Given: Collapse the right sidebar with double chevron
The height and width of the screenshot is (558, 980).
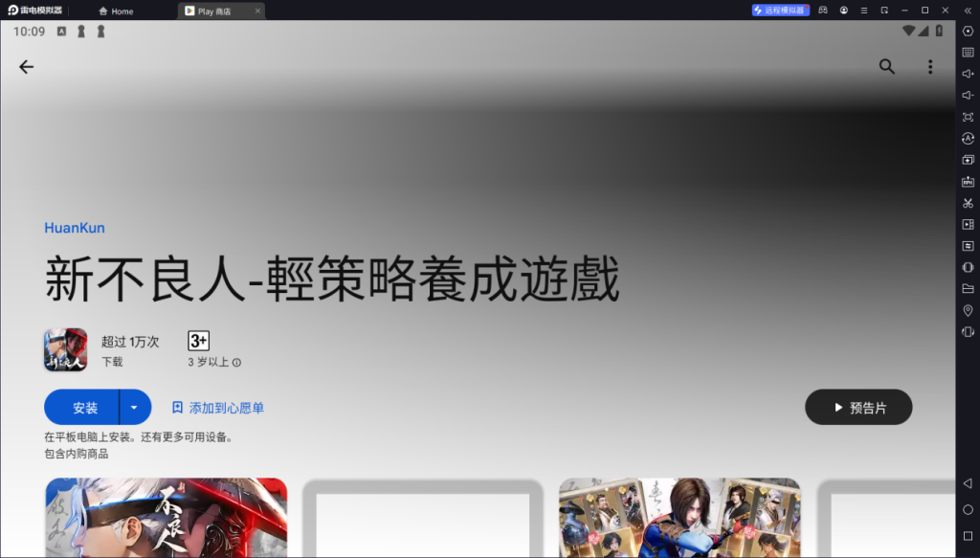Looking at the screenshot, I should (968, 11).
